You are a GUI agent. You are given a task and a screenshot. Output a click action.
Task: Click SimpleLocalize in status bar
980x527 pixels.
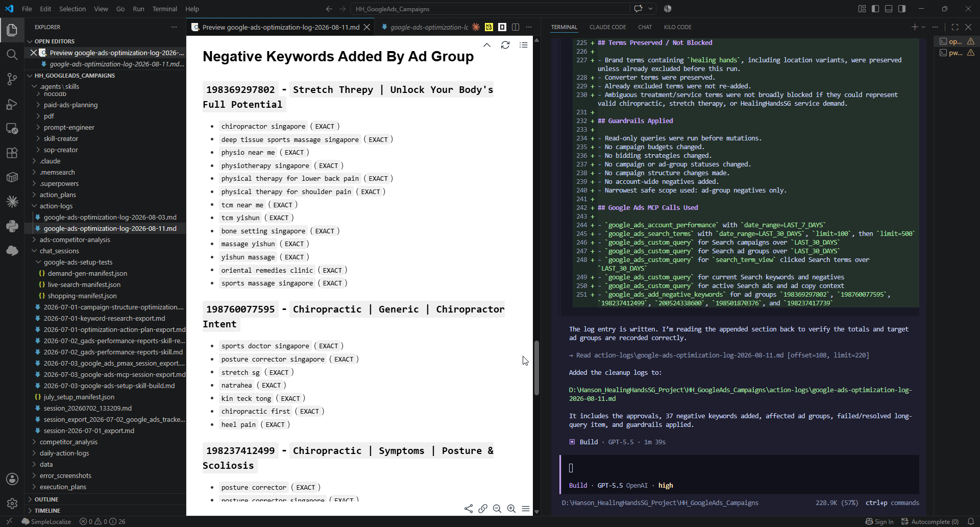(46, 521)
